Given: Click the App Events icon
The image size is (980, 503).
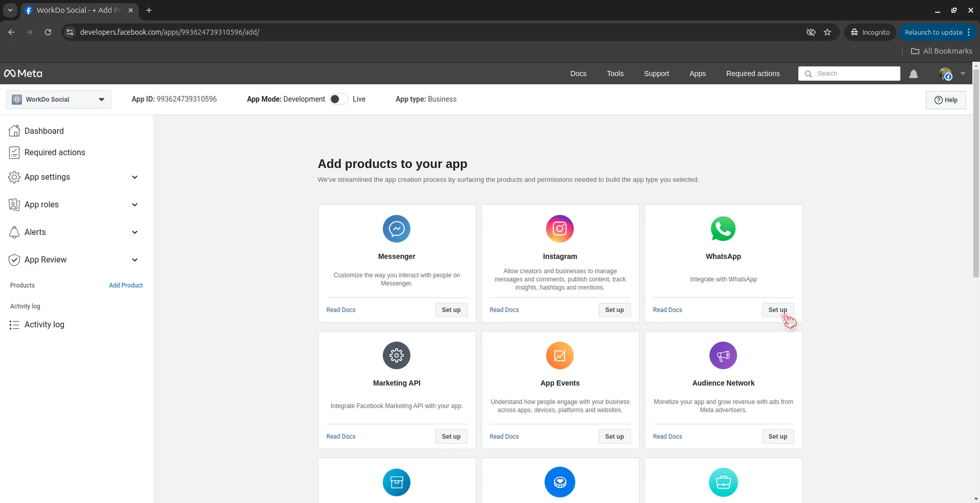Looking at the screenshot, I should point(559,355).
